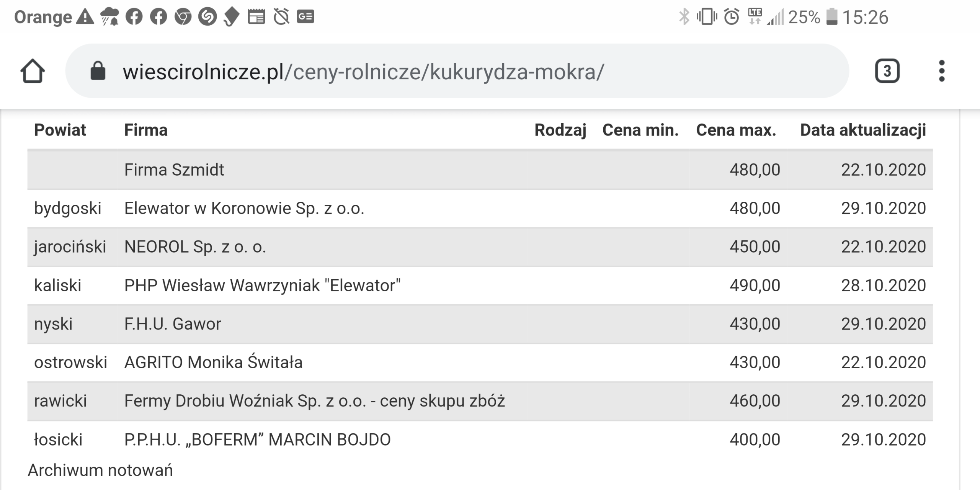980x490 pixels.
Task: Open the tab switcher showing 3 tabs
Action: click(887, 71)
